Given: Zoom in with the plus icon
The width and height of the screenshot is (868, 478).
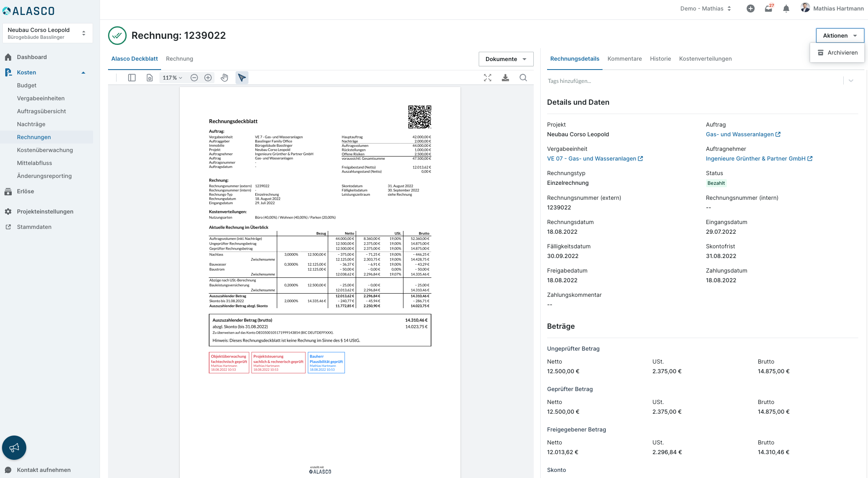Looking at the screenshot, I should point(208,78).
